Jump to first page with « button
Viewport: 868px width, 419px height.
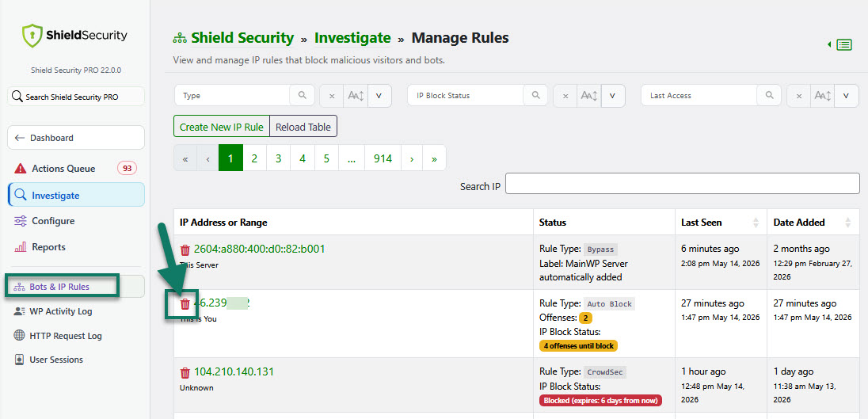tap(185, 158)
